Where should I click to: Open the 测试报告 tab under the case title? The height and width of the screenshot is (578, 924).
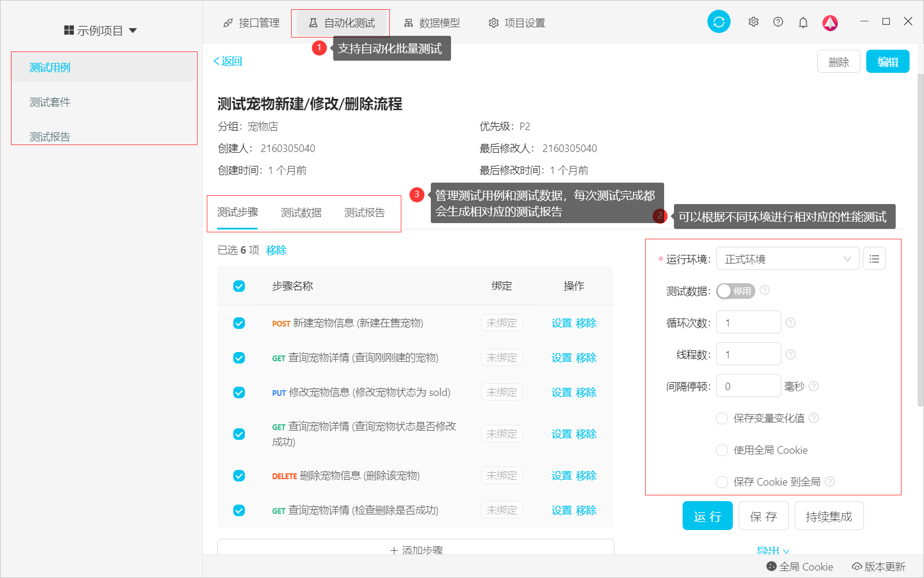(x=364, y=213)
